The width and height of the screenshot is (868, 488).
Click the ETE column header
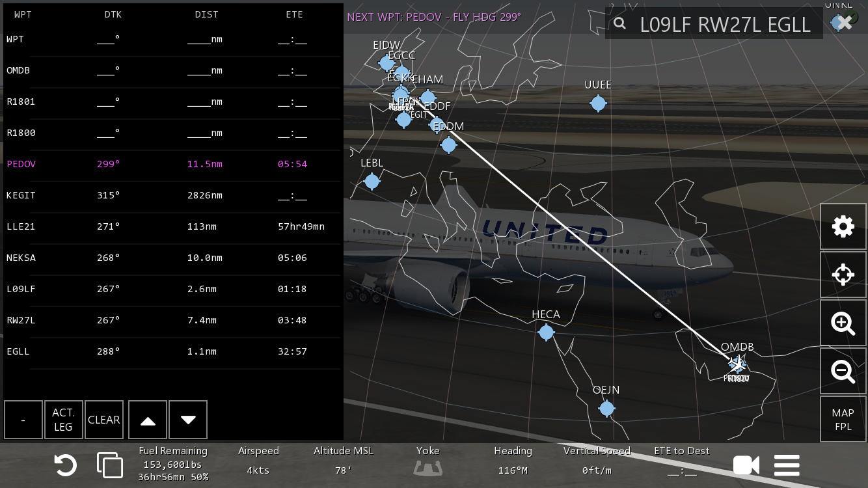point(294,14)
